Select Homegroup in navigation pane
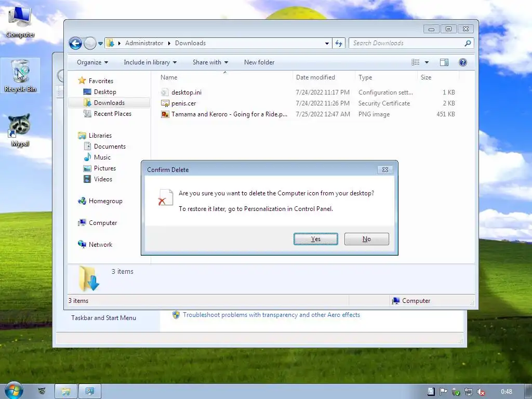The width and height of the screenshot is (532, 399). tap(105, 201)
